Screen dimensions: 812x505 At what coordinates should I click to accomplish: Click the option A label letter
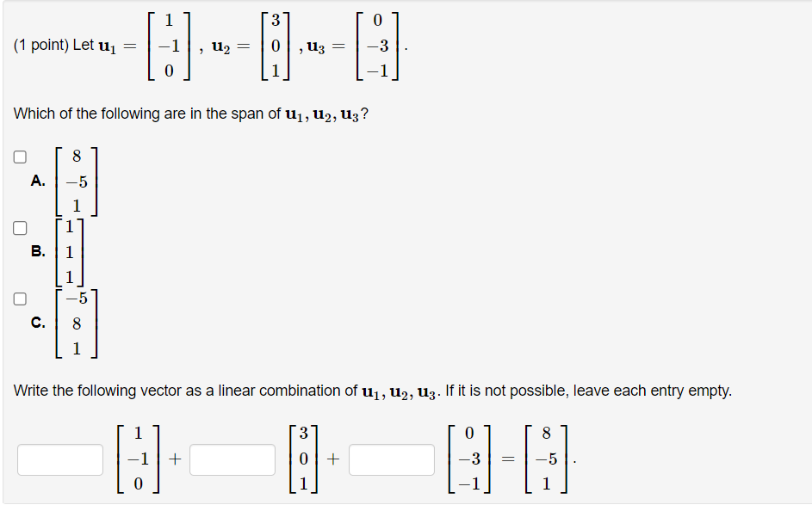38,181
